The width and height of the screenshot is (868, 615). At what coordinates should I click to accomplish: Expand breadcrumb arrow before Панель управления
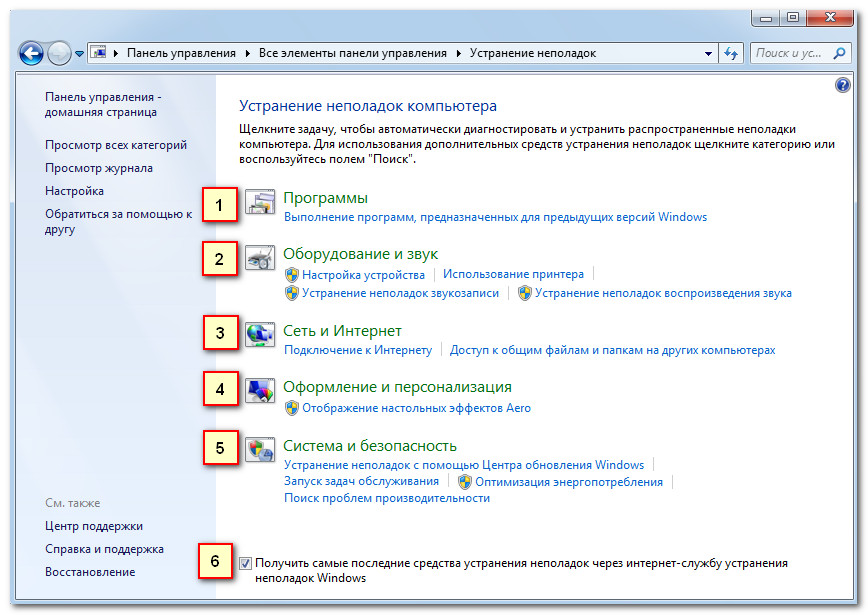point(116,54)
